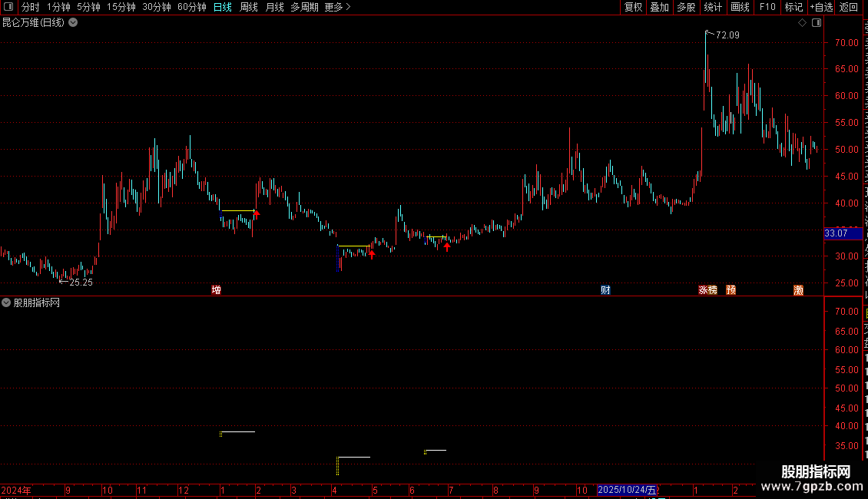Add stock with +自选 button

point(821,7)
